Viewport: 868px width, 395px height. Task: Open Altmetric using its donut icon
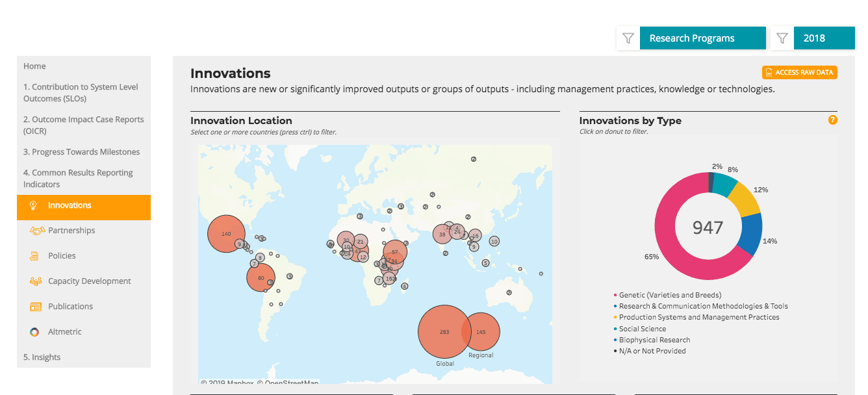(x=34, y=331)
